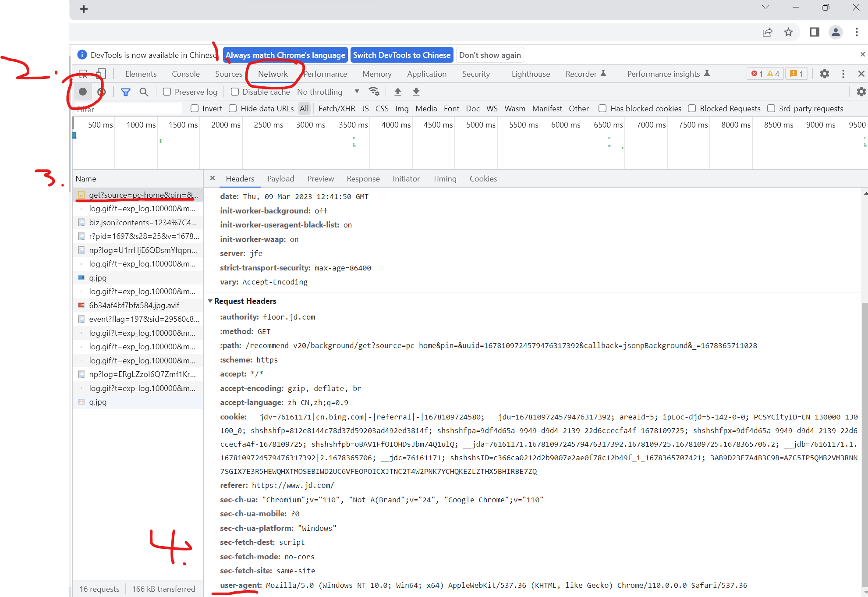
Task: Open the Performance insights tab
Action: point(668,74)
